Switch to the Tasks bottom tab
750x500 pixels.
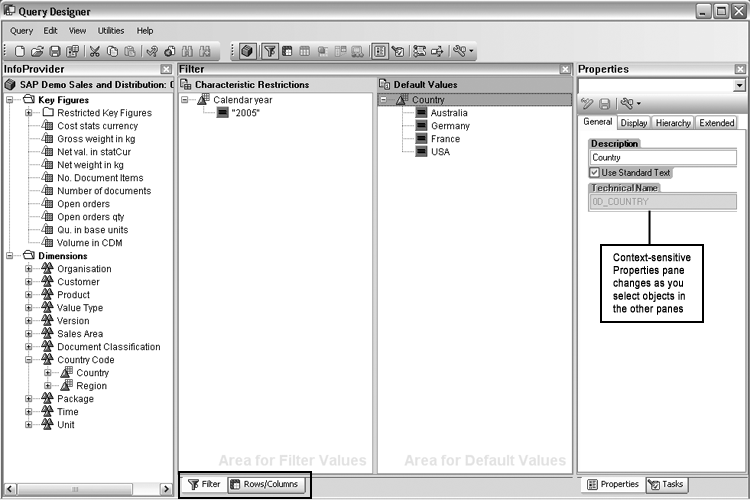pyautogui.click(x=666, y=484)
